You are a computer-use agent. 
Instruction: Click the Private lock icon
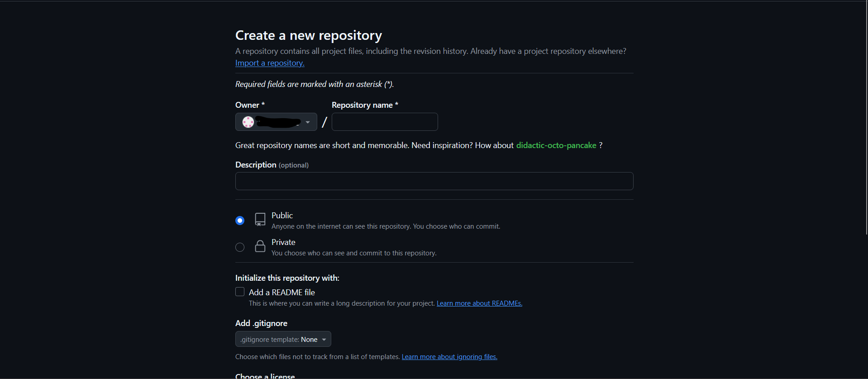tap(260, 246)
